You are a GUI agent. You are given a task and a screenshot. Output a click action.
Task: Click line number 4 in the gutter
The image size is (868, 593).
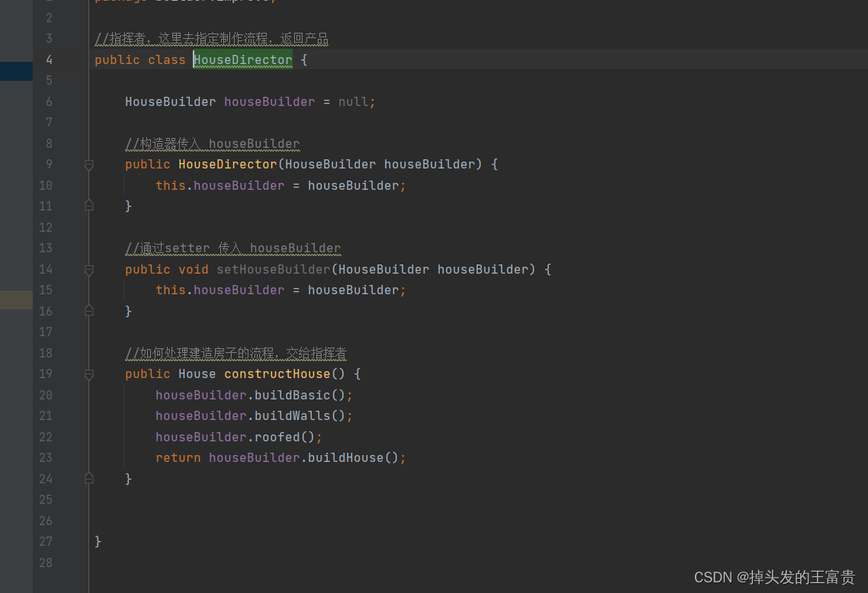(49, 59)
